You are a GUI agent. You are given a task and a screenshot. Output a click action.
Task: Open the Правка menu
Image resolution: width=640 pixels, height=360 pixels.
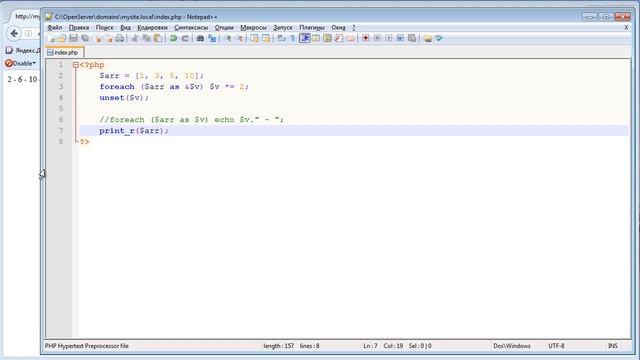pyautogui.click(x=79, y=27)
